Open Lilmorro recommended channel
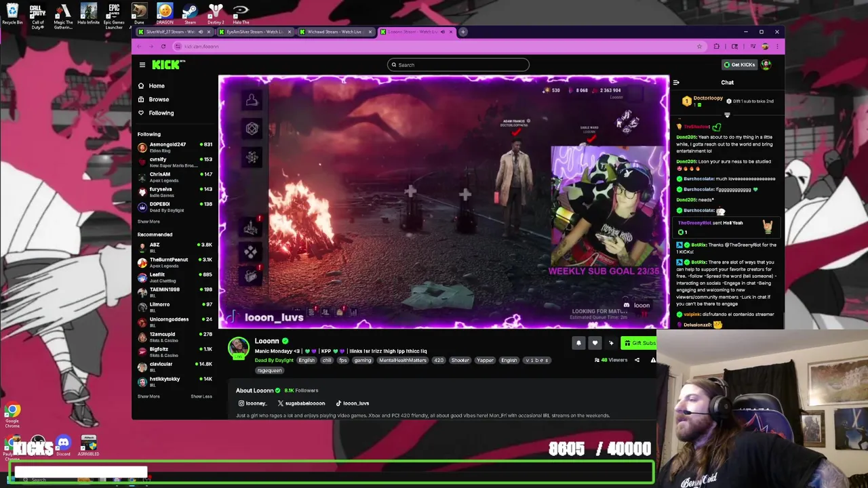The height and width of the screenshot is (488, 868). click(x=175, y=307)
